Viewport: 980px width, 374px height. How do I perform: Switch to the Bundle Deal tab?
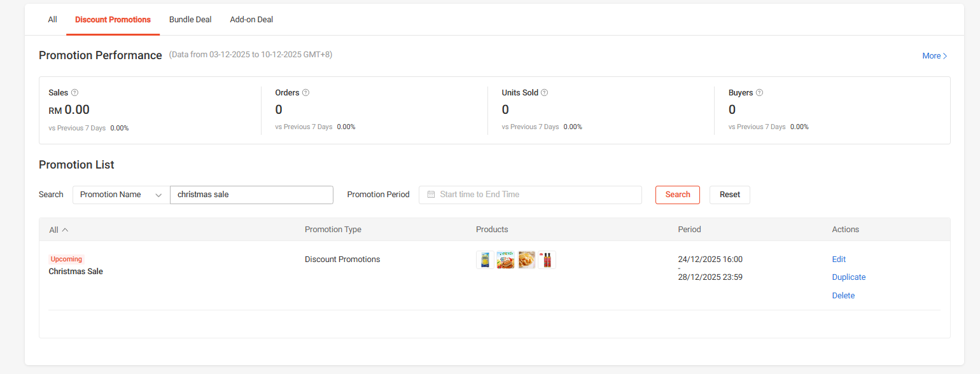[190, 19]
